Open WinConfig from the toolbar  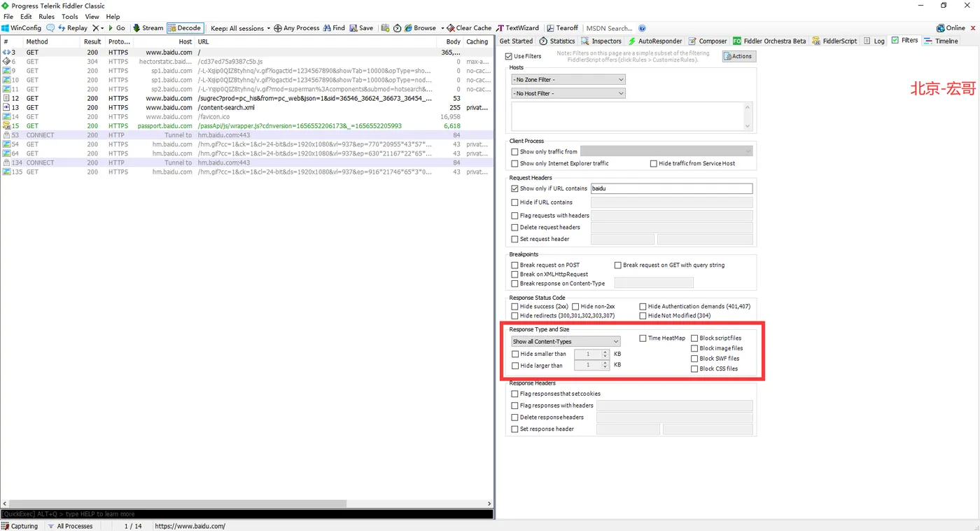[22, 28]
